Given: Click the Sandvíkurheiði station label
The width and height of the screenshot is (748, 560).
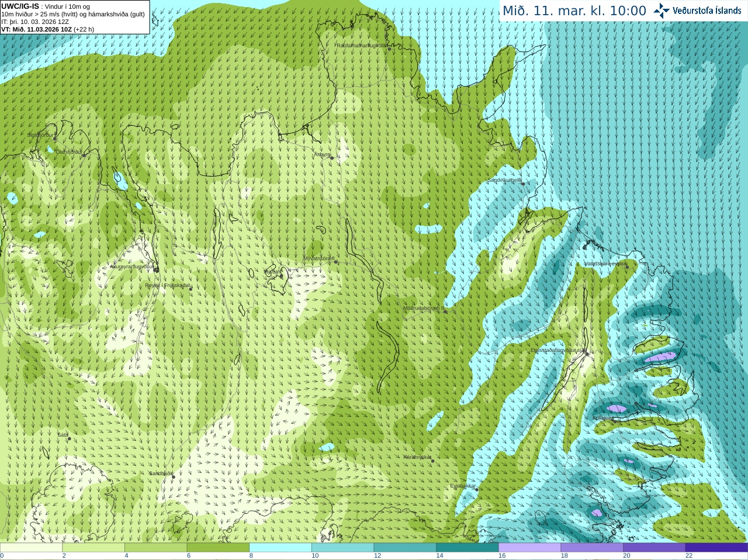Looking at the screenshot, I should [x=504, y=181].
